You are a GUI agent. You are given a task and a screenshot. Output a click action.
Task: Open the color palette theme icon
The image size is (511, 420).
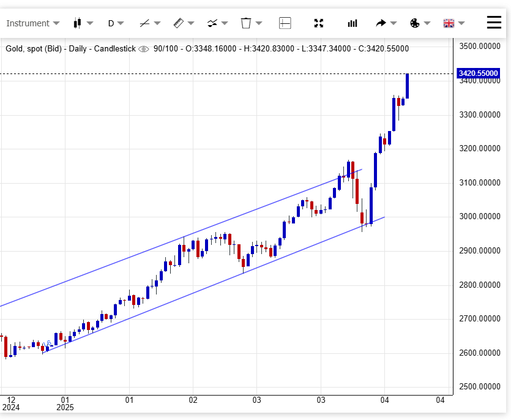pos(414,23)
